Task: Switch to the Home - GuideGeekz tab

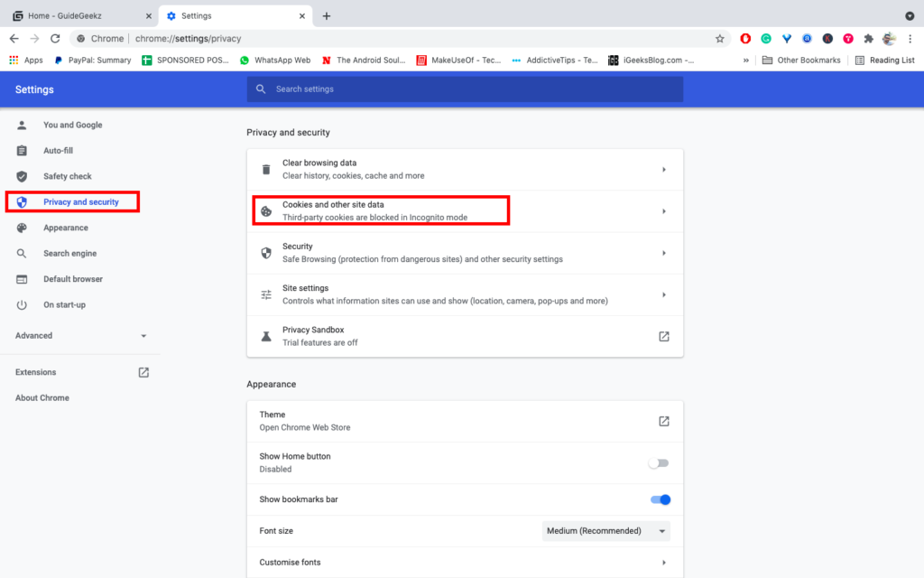Action: coord(79,16)
